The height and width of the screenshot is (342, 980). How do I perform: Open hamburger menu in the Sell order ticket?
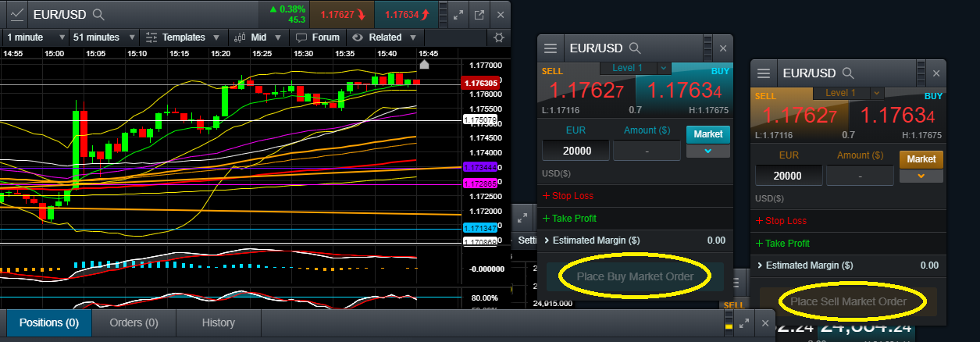tap(764, 73)
